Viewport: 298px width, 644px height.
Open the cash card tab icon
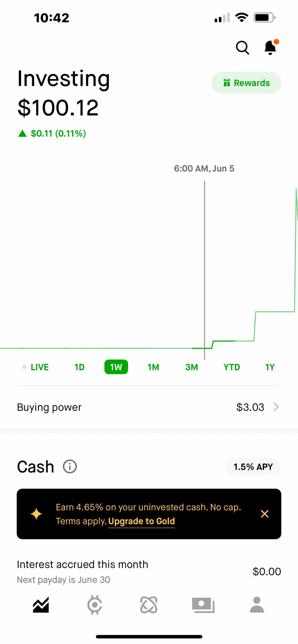point(203,605)
